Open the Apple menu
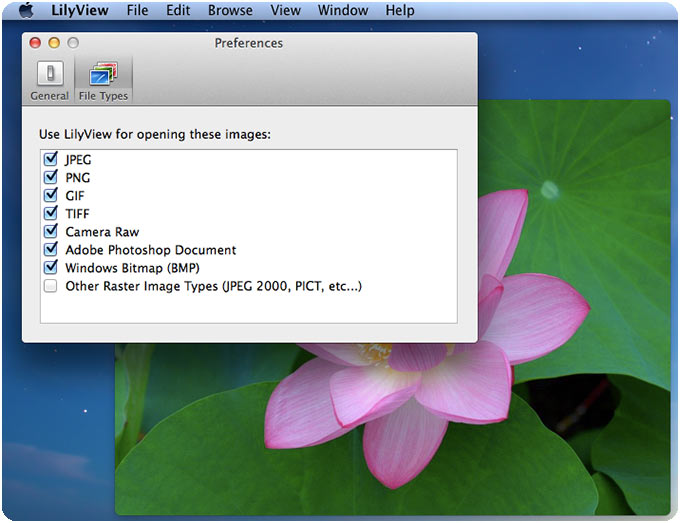Viewport: 680px width, 523px height. click(x=26, y=10)
